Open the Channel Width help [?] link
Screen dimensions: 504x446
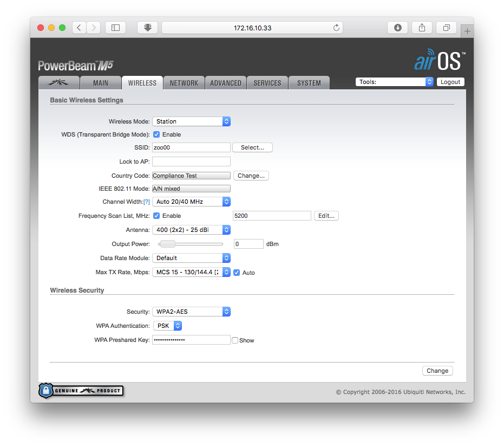click(x=147, y=202)
